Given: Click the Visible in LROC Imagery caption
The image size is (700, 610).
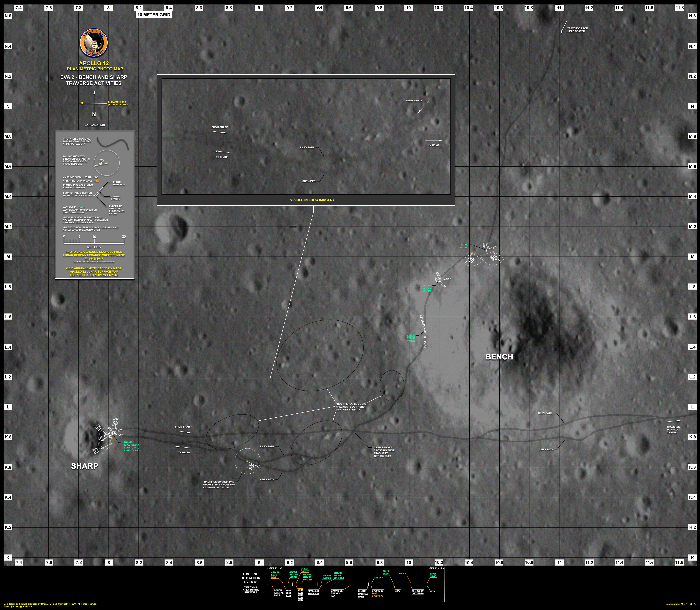Looking at the screenshot, I should 312,200.
